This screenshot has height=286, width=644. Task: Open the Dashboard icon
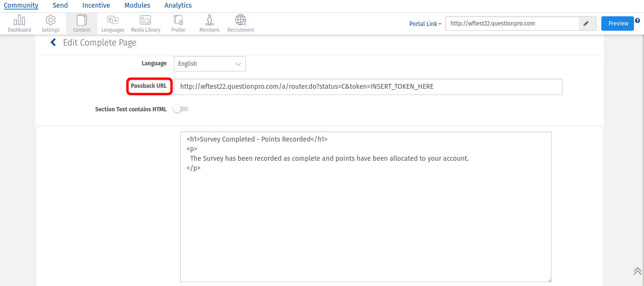click(19, 21)
